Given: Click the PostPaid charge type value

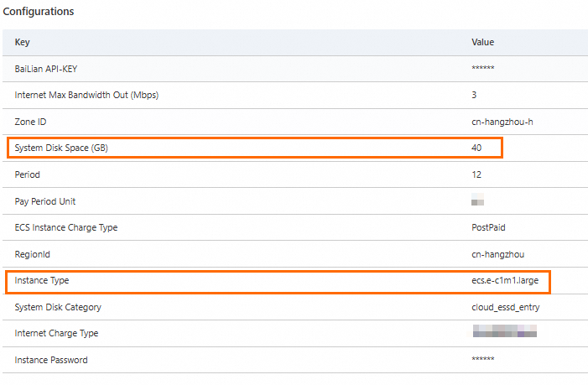Looking at the screenshot, I should coord(488,227).
